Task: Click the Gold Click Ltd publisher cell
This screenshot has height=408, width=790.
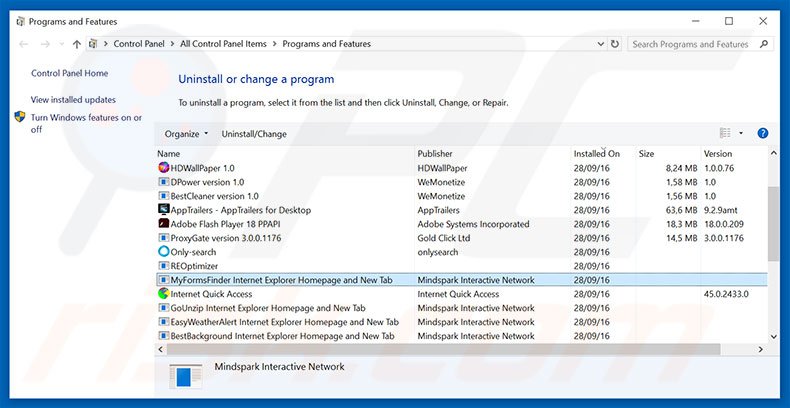Action: click(443, 238)
